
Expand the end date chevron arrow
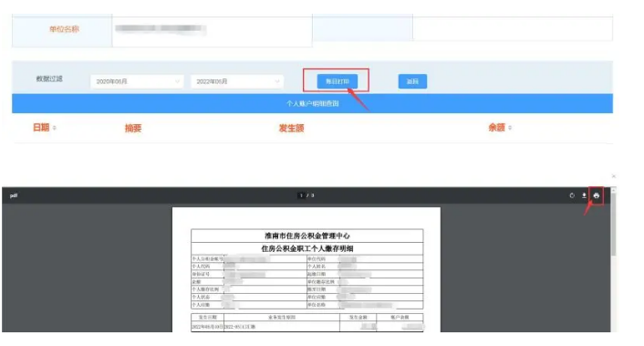277,81
